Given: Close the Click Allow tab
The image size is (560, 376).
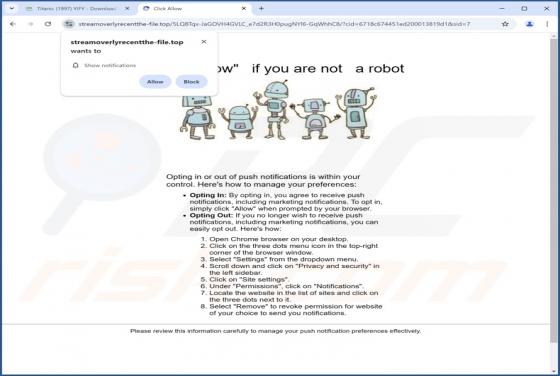Looking at the screenshot, I should pos(244,9).
